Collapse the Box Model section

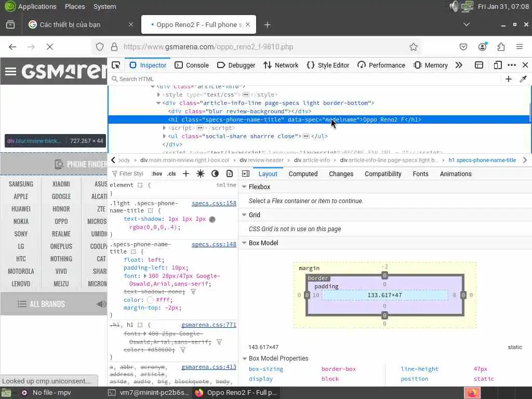[x=244, y=243]
